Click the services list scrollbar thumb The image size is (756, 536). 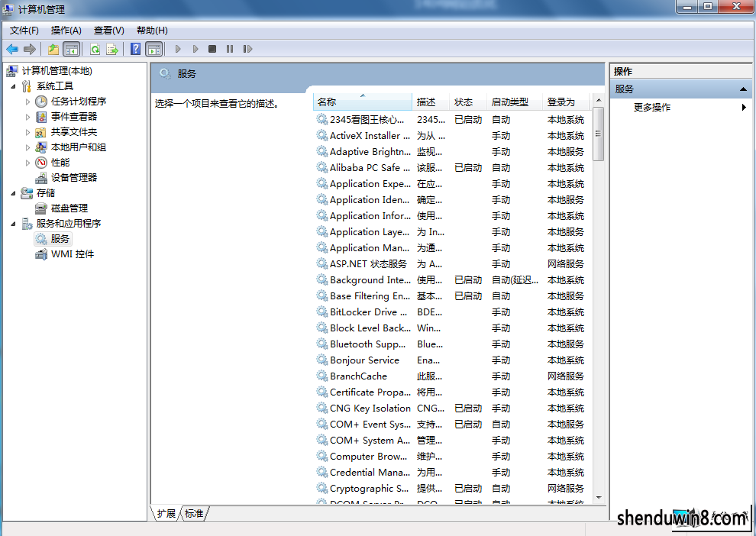coord(599,134)
